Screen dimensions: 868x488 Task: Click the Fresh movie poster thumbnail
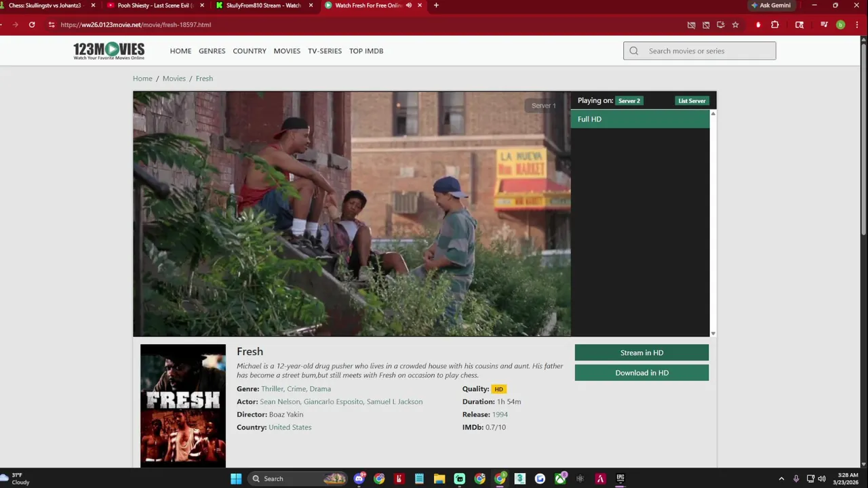point(183,405)
